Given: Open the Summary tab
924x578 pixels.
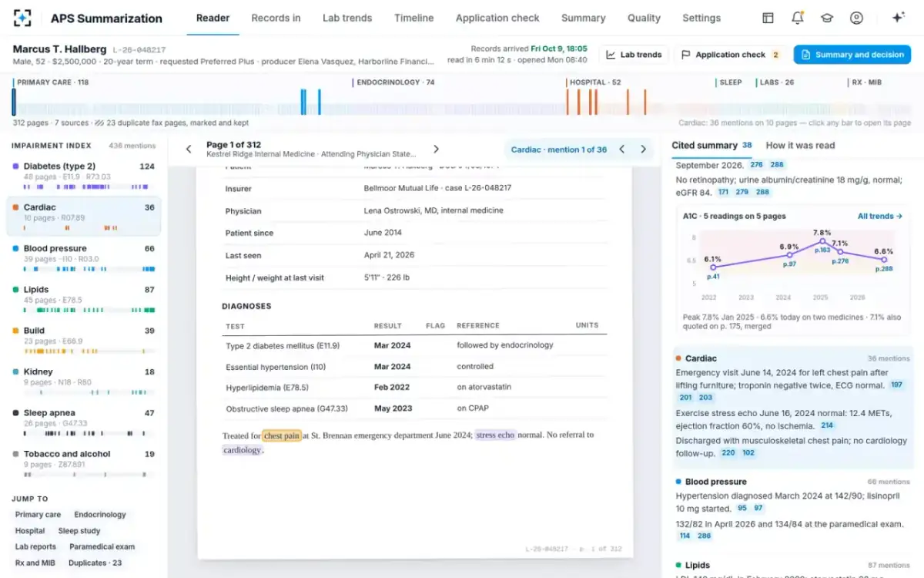Looking at the screenshot, I should 583,18.
